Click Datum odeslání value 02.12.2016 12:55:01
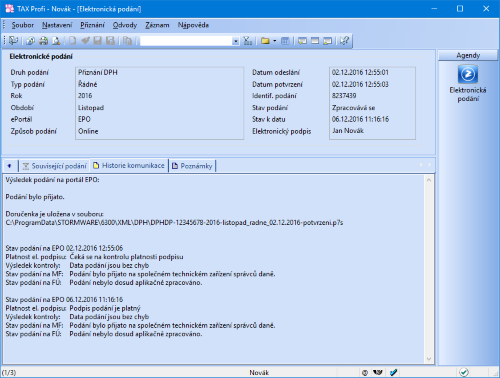 [360, 72]
